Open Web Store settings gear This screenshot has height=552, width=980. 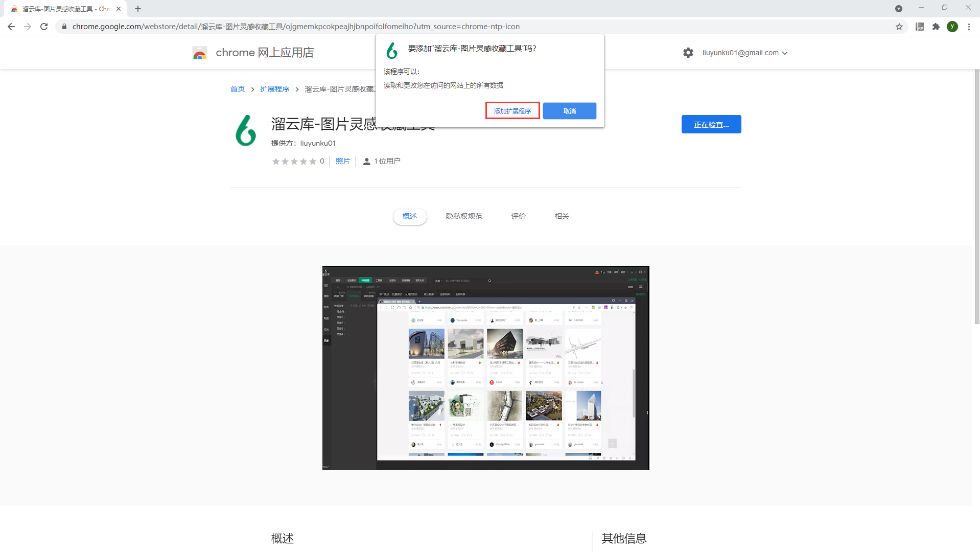(x=688, y=53)
